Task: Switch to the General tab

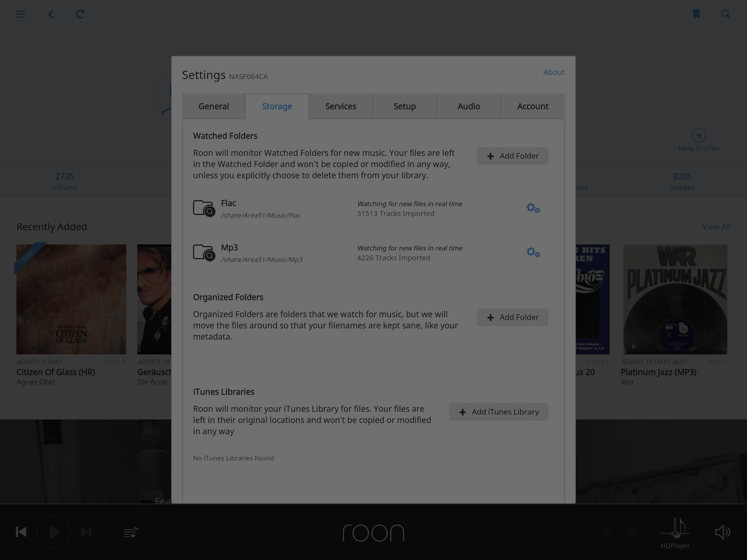Action: point(214,106)
